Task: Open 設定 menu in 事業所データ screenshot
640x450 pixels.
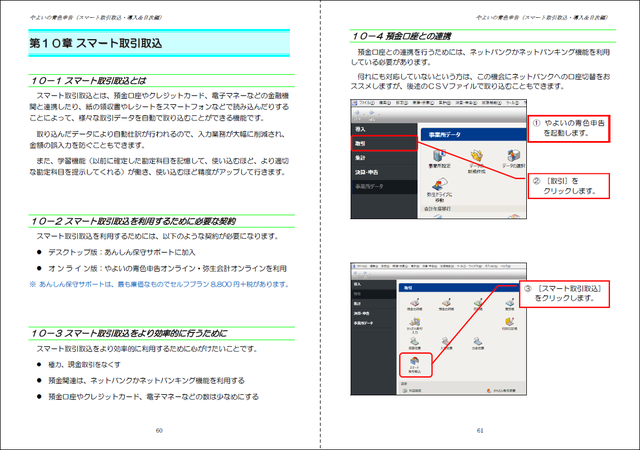Action: pyautogui.click(x=402, y=103)
